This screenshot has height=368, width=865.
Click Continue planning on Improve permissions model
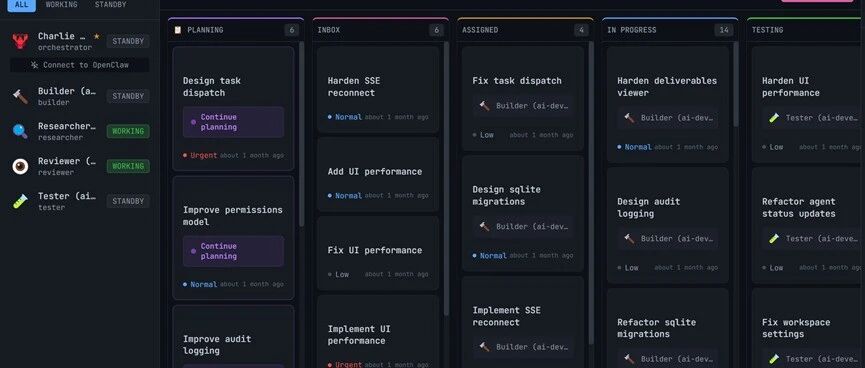pyautogui.click(x=233, y=251)
